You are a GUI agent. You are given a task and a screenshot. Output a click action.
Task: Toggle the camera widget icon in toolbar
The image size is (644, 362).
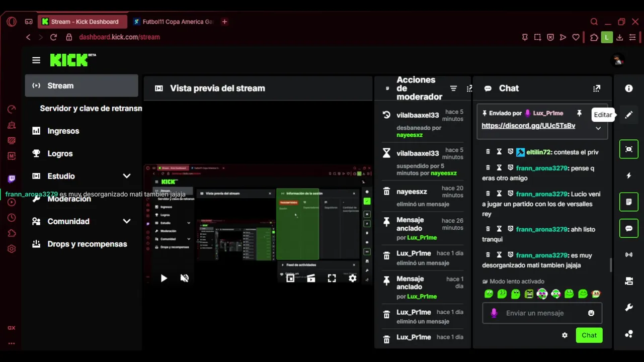629,281
